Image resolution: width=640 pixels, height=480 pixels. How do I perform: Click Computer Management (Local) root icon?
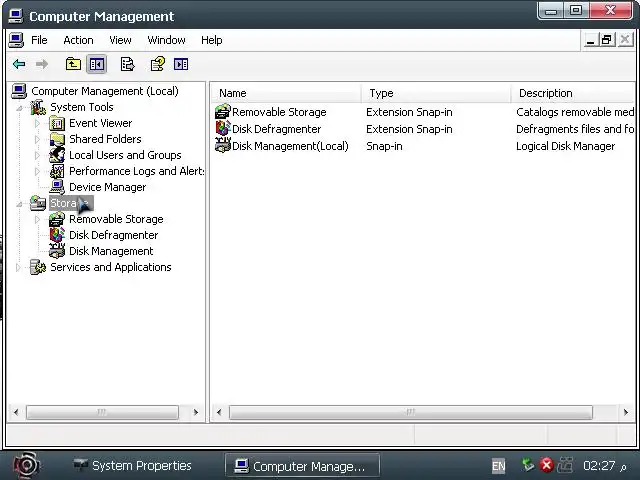(x=19, y=91)
